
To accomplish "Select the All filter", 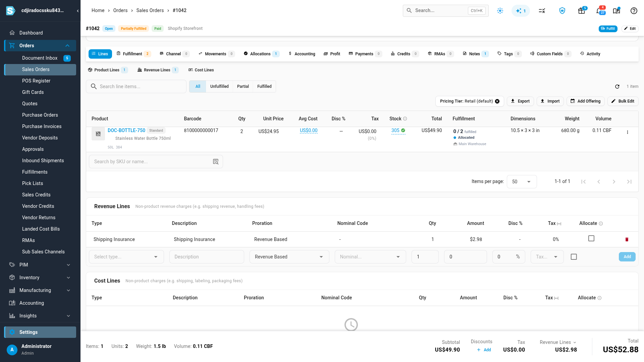I will (198, 86).
